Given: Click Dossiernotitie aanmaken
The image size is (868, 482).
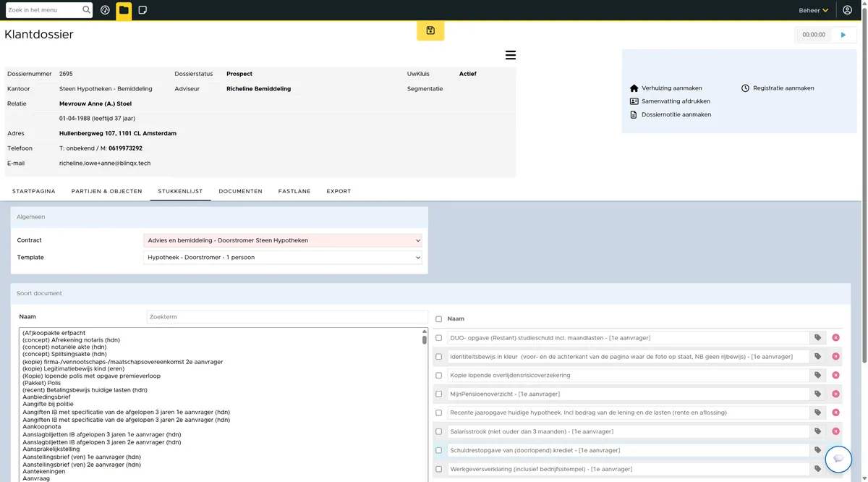Looking at the screenshot, I should (671, 114).
